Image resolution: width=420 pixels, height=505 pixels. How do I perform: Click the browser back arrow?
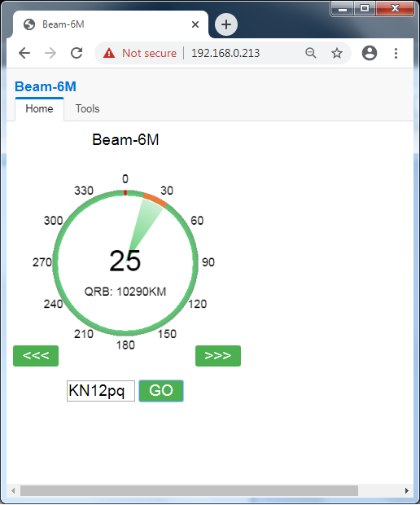click(24, 53)
